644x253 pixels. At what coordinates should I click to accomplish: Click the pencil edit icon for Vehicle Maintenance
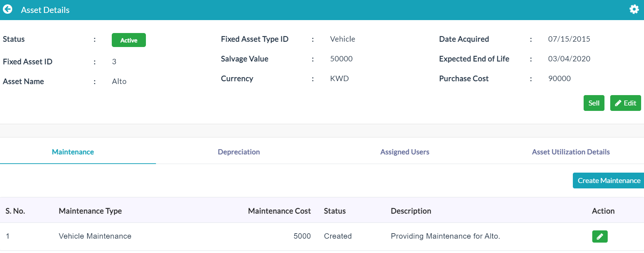point(600,236)
